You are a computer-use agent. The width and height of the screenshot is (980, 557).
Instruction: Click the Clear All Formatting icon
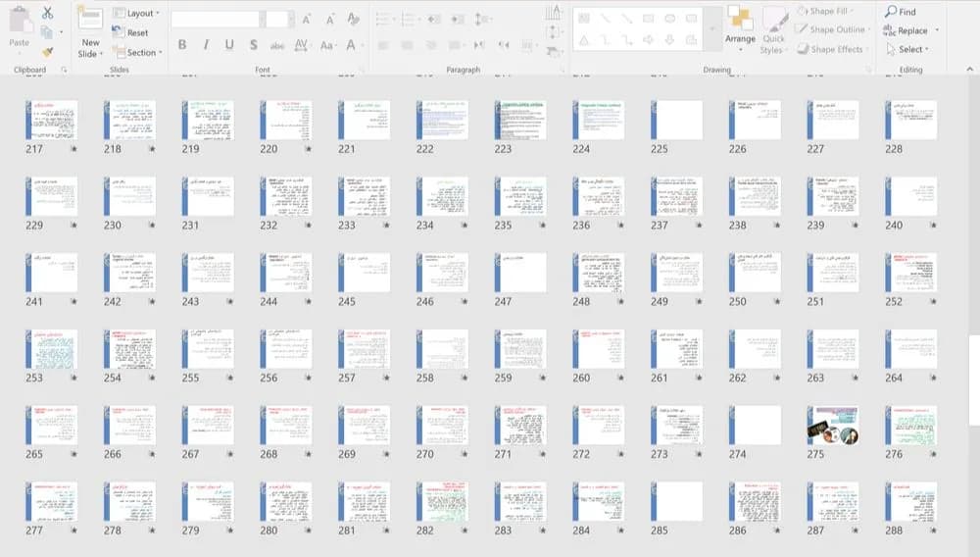point(353,19)
